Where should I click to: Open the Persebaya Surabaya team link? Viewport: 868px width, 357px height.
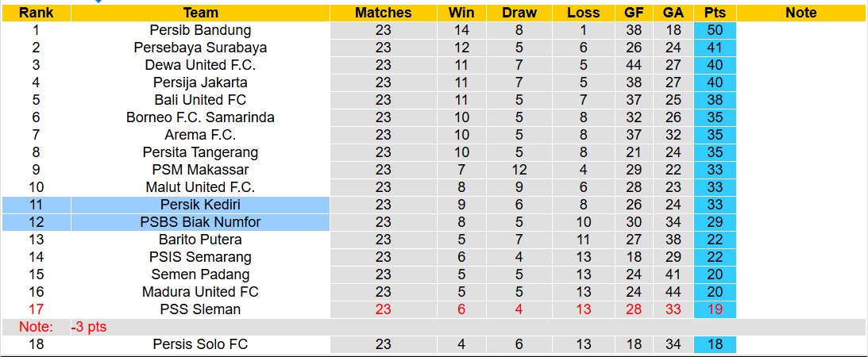coord(200,48)
